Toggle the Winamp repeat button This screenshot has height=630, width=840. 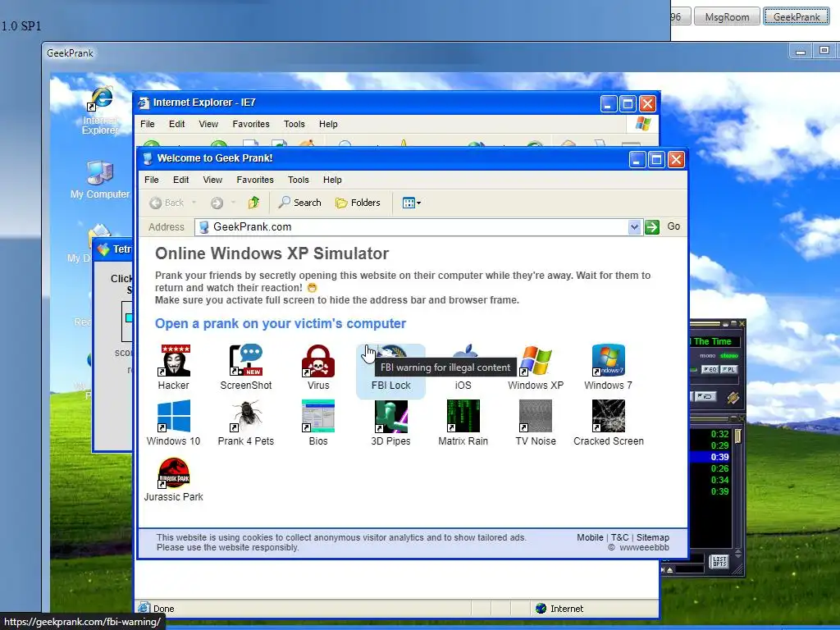[x=706, y=396]
